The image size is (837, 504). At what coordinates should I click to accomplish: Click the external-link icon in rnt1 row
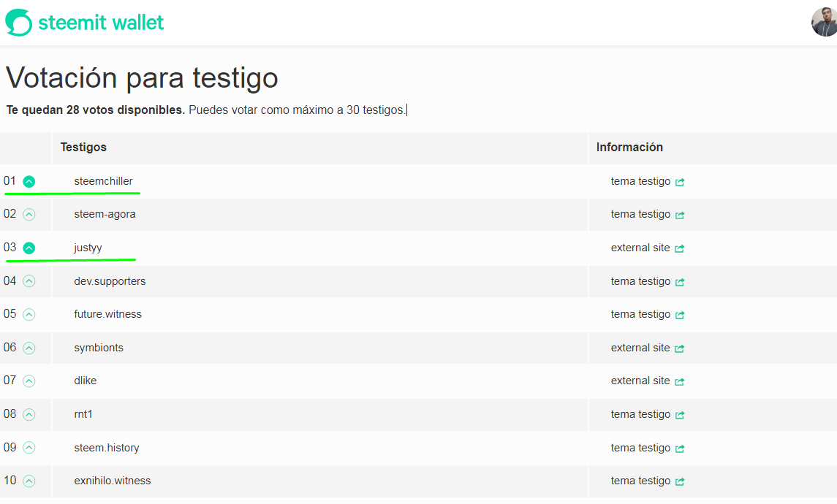pyautogui.click(x=680, y=415)
